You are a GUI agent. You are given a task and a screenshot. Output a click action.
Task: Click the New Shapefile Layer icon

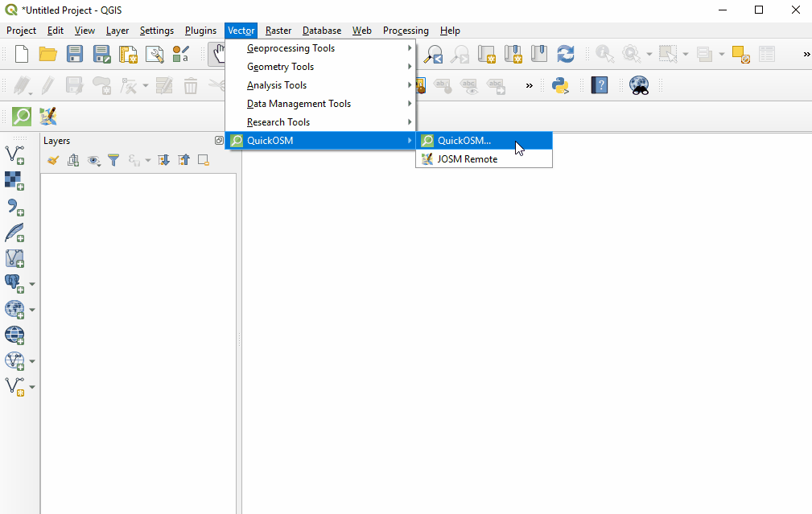(x=14, y=387)
